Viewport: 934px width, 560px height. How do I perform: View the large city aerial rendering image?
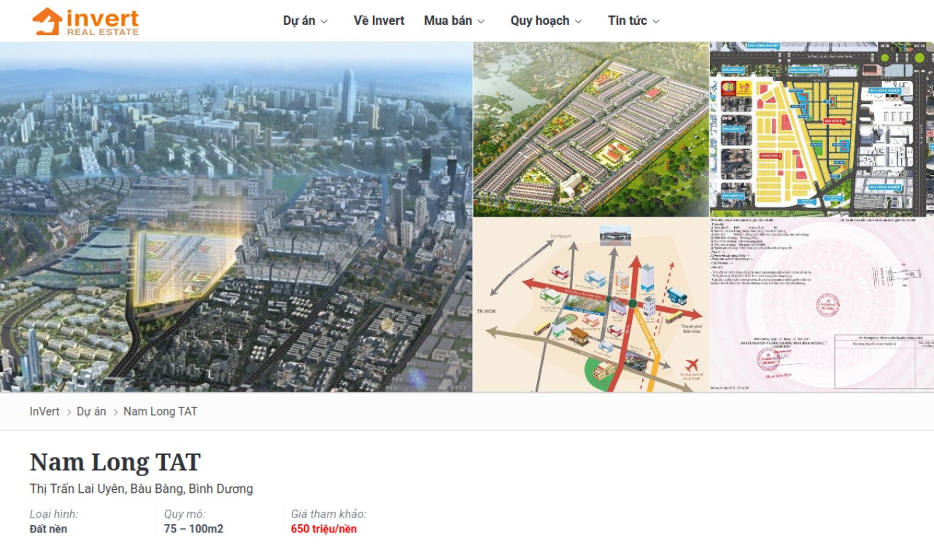[236, 217]
